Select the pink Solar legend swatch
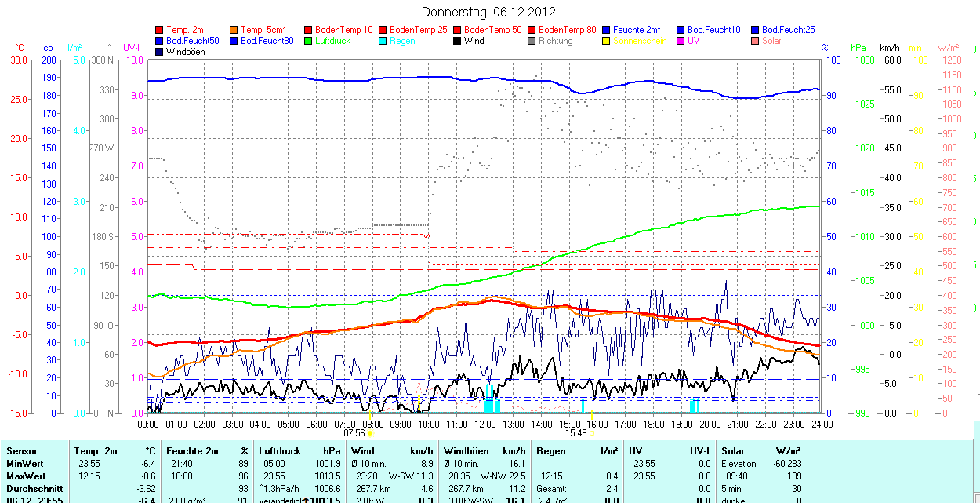 coord(756,41)
